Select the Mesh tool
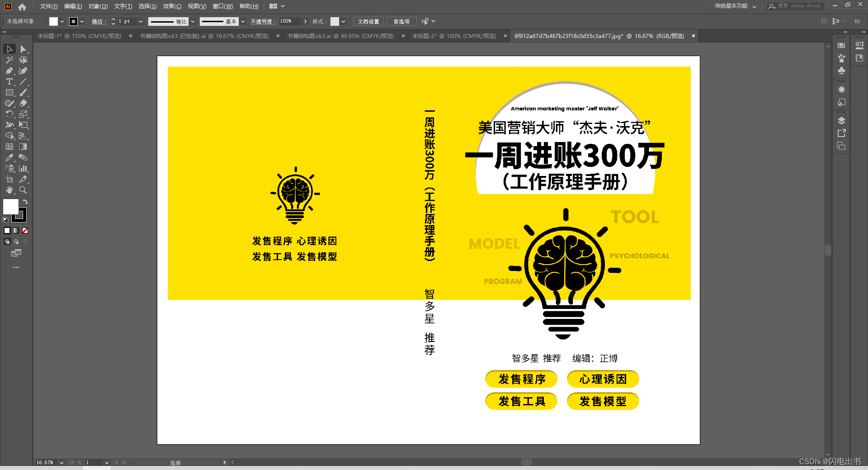868x470 pixels. tap(9, 147)
